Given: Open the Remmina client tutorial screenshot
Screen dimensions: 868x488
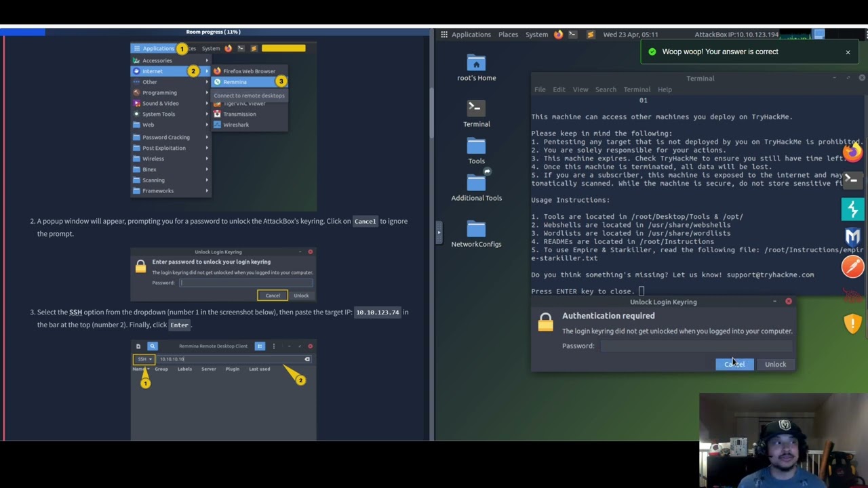Looking at the screenshot, I should coord(224,390).
